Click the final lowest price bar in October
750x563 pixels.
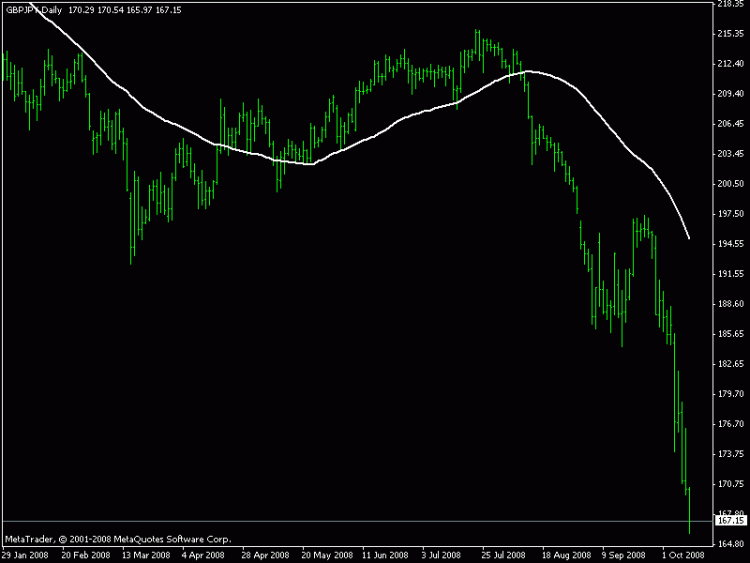tap(689, 510)
